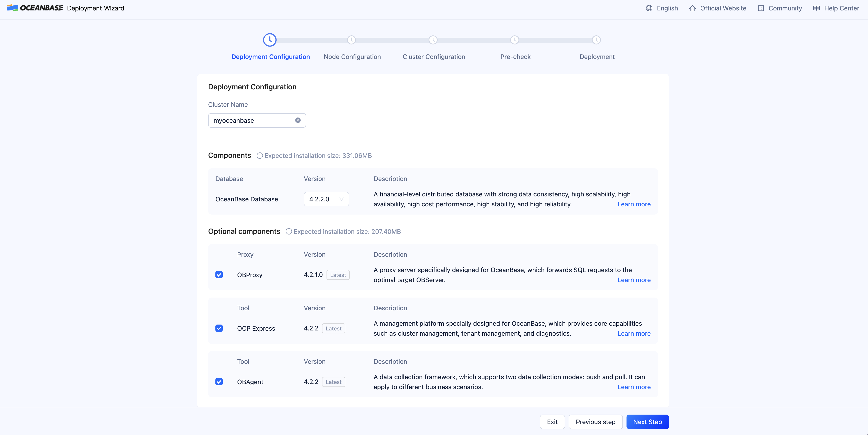This screenshot has height=435, width=868.
Task: Click Learn more for OBProxy
Action: pos(634,280)
